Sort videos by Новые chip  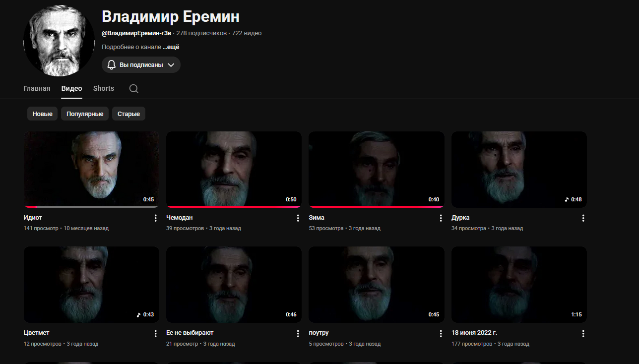(x=43, y=114)
